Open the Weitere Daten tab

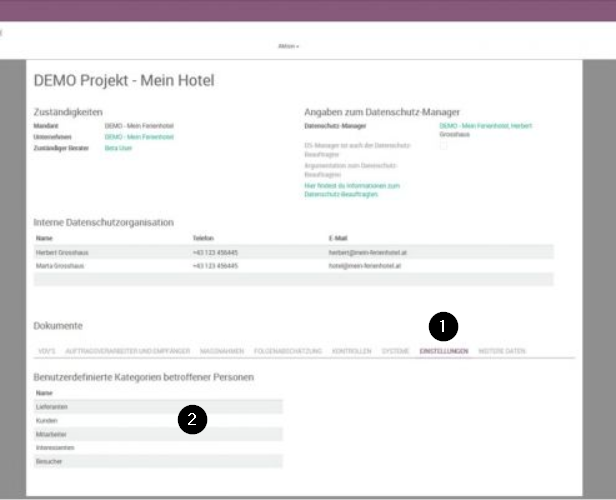click(502, 351)
